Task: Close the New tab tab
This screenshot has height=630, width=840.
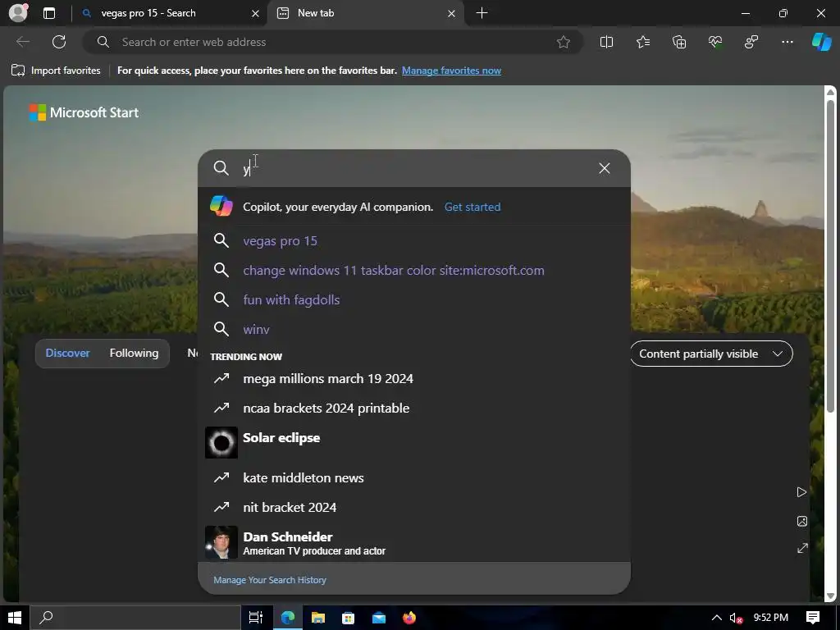Action: [452, 13]
